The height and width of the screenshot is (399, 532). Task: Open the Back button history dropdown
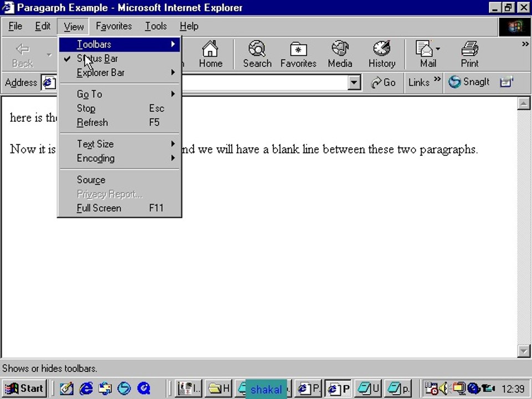pos(49,55)
